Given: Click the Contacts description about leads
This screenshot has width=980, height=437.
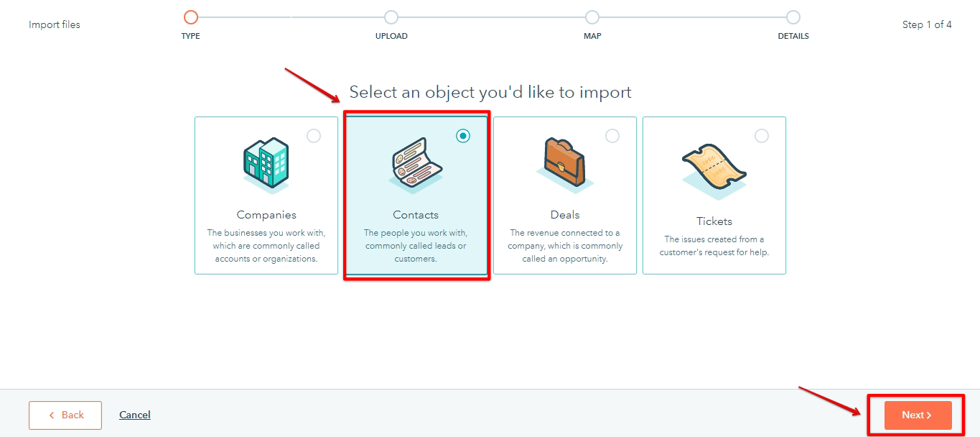Looking at the screenshot, I should pyautogui.click(x=416, y=246).
